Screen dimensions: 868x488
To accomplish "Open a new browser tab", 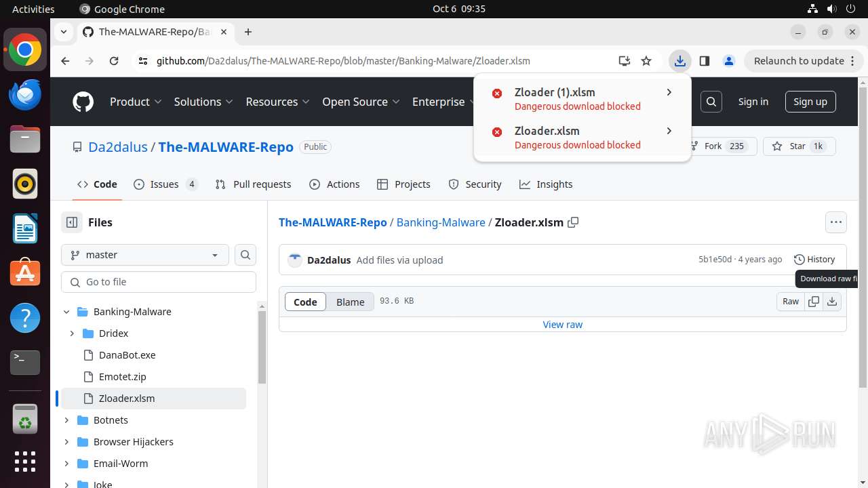I will [248, 32].
